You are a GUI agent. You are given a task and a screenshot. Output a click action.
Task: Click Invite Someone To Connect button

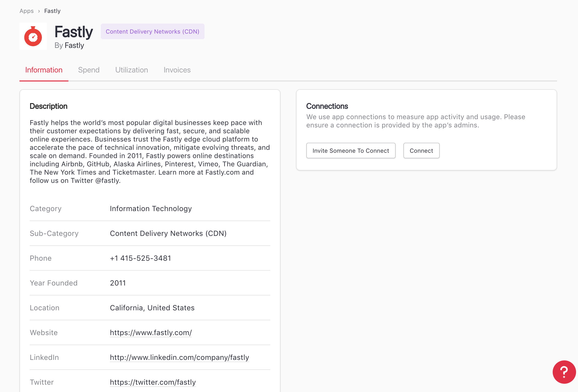(x=350, y=151)
